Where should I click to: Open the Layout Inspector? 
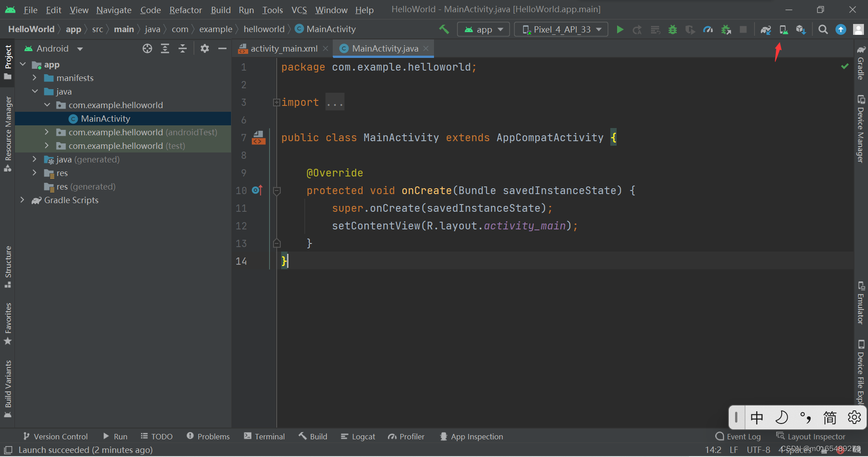(811, 437)
